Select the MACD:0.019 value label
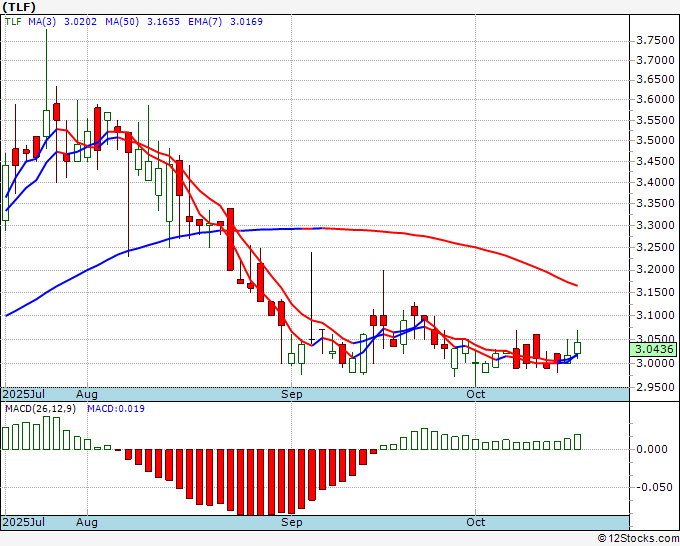Image resolution: width=680 pixels, height=546 pixels. pos(116,409)
